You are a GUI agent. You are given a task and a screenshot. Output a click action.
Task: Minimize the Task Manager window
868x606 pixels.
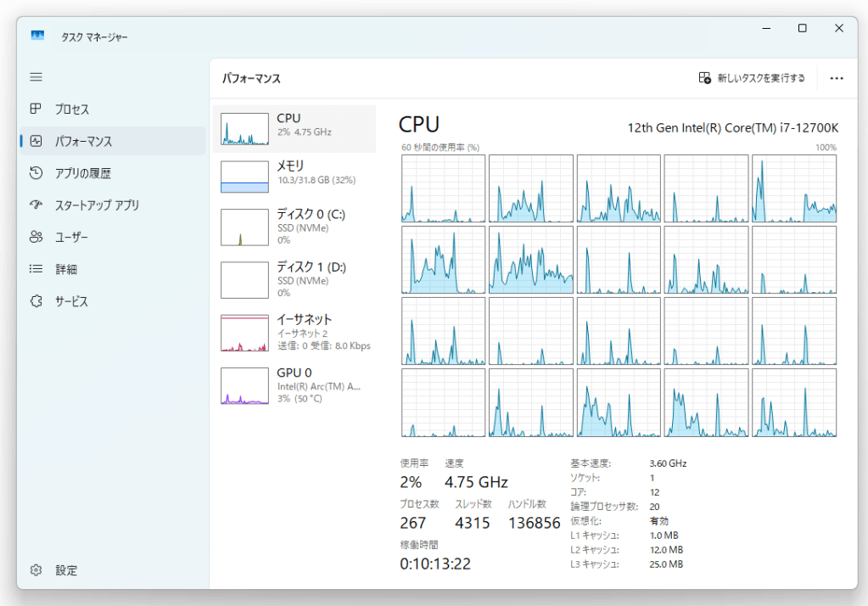766,28
